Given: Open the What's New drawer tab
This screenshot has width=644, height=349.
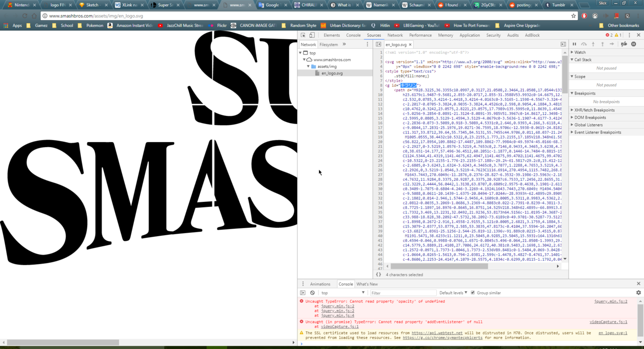Looking at the screenshot, I should tap(367, 284).
